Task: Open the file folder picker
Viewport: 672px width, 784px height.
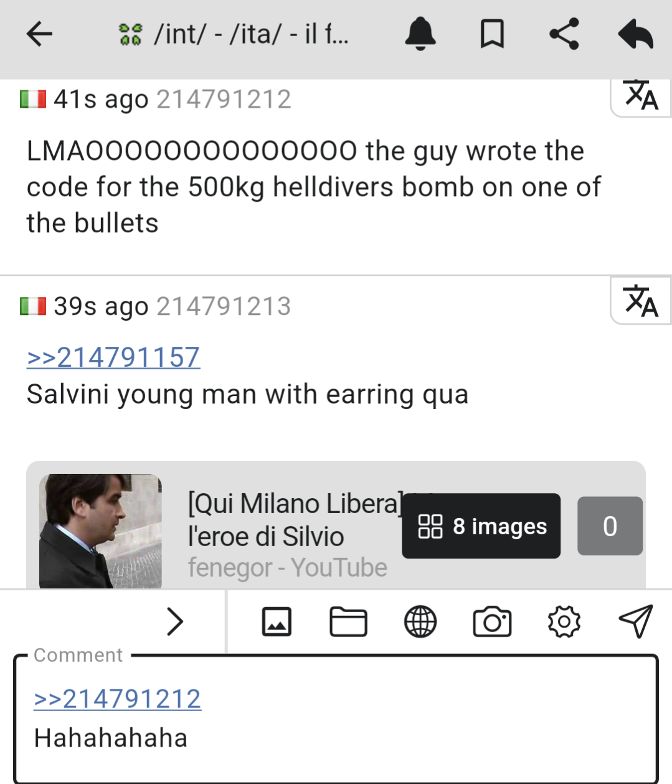Action: tap(348, 622)
